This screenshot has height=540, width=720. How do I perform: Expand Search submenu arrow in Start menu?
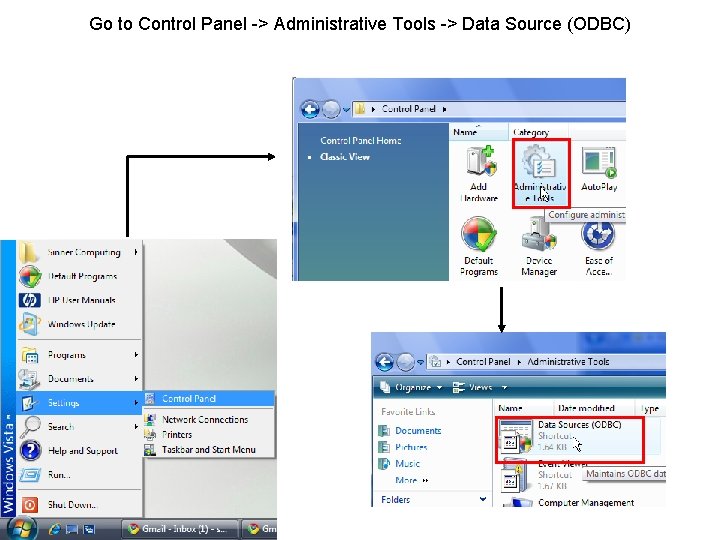pos(136,427)
